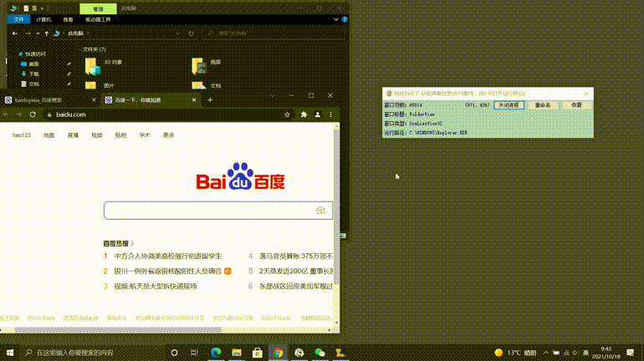Open the notification center icon

(x=631, y=353)
